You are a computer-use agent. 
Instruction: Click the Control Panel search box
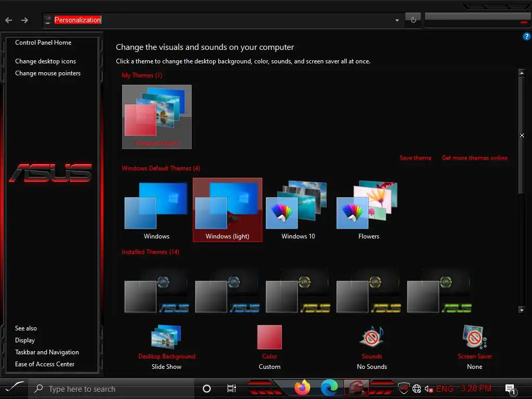(x=478, y=20)
